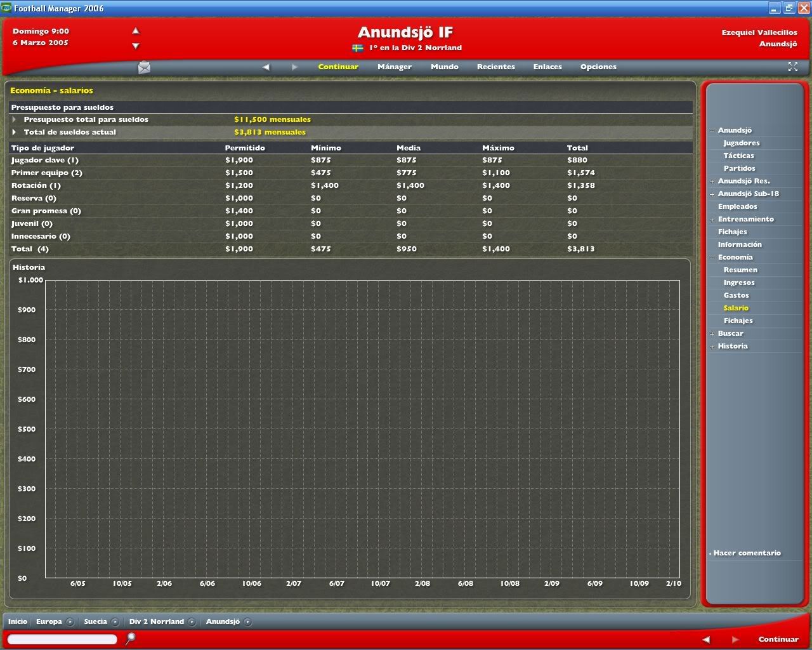The width and height of the screenshot is (812, 650).
Task: Open Tácticas in sidebar
Action: pos(738,156)
